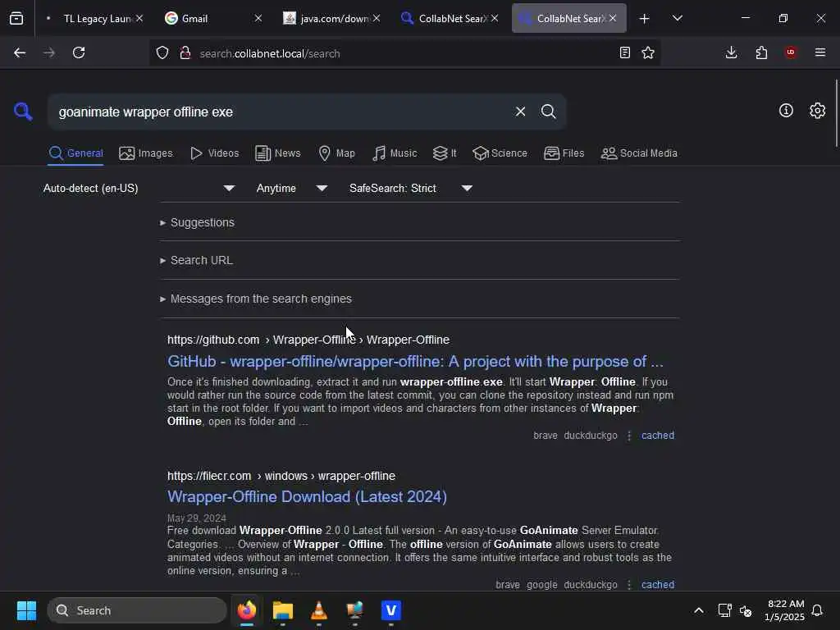Submit search with magnifier button
The width and height of the screenshot is (840, 630).
click(x=548, y=112)
